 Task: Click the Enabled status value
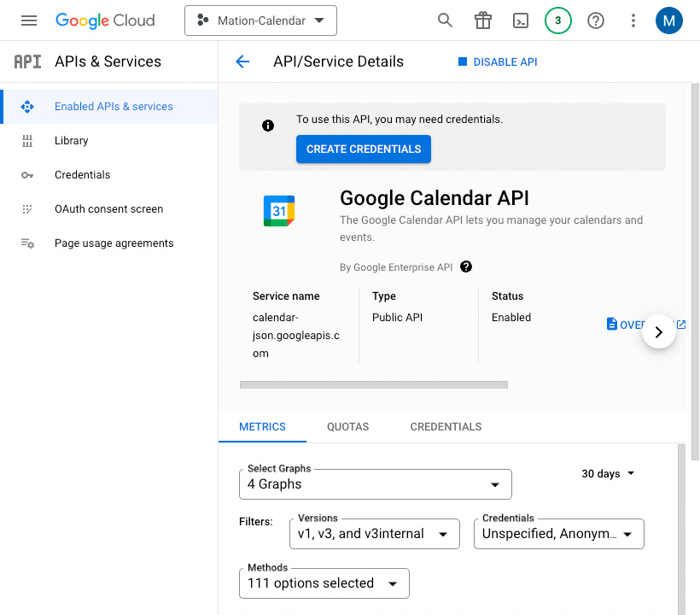[x=511, y=318]
